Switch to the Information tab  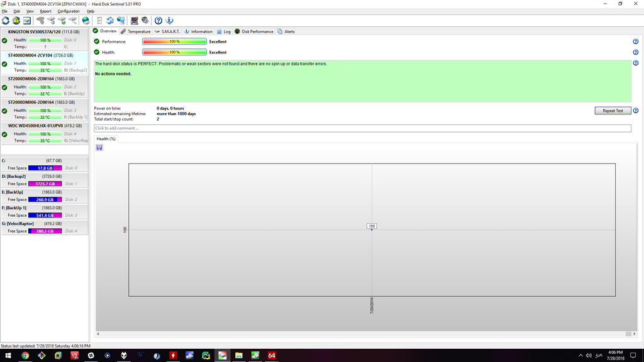click(x=198, y=31)
